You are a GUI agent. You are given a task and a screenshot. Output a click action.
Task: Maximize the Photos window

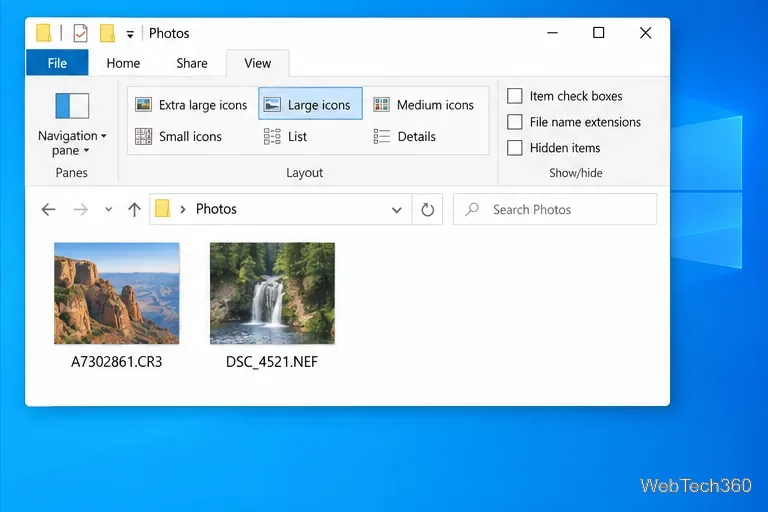coord(599,33)
